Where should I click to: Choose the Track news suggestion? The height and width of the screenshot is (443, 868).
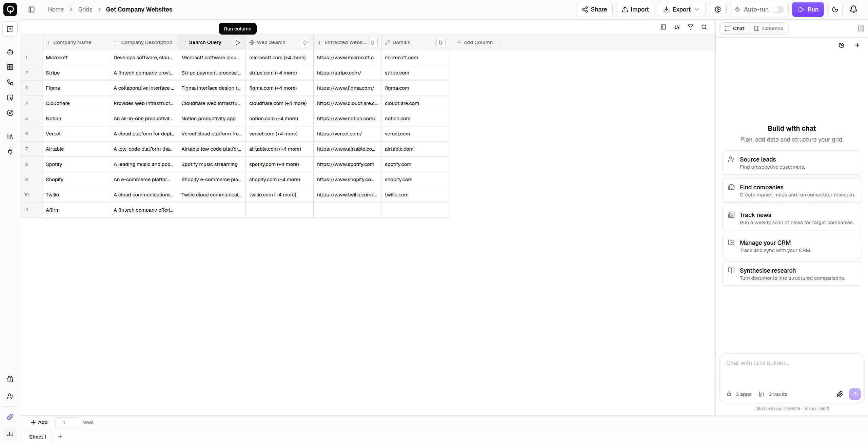(x=792, y=218)
